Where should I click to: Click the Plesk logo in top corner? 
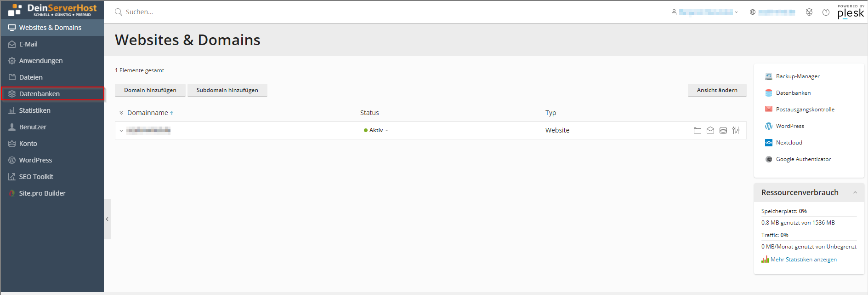click(851, 12)
